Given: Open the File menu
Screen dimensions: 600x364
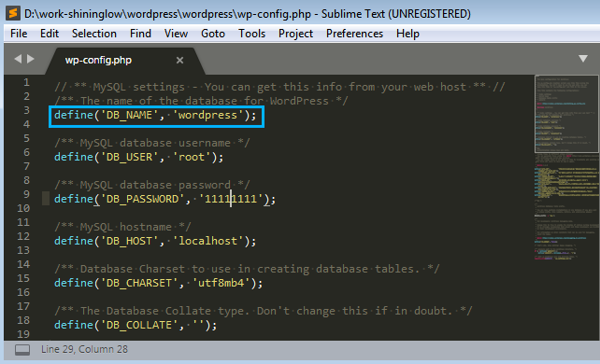Looking at the screenshot, I should [x=19, y=34].
